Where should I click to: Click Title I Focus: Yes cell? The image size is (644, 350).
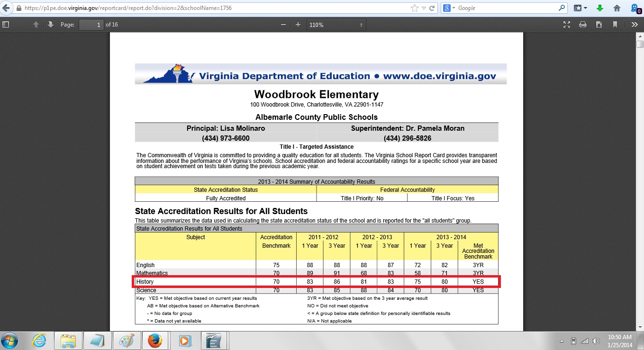coord(453,198)
